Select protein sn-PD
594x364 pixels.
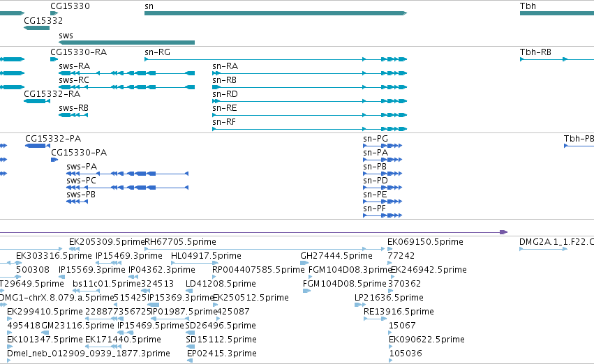point(383,188)
